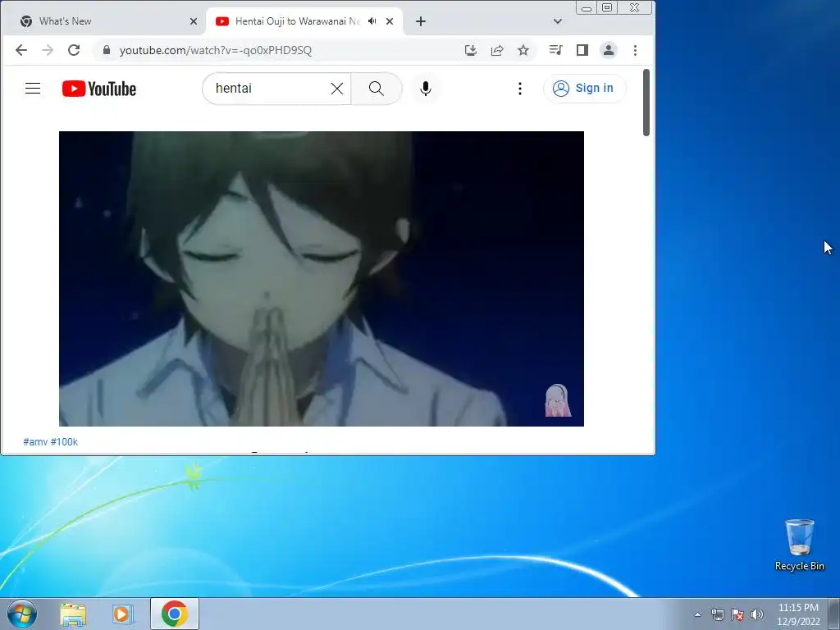Viewport: 840px width, 630px height.
Task: Click the install app icon in address bar
Action: 470,50
